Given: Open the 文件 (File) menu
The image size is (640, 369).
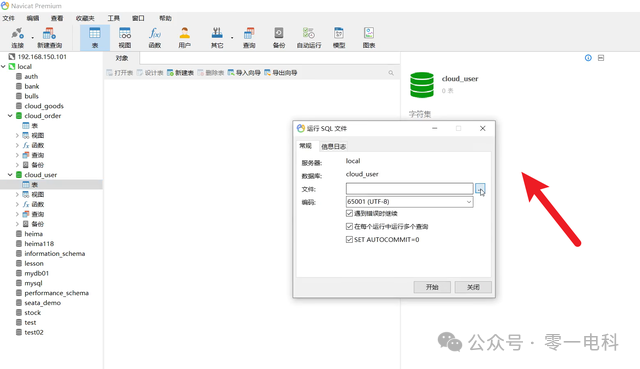Looking at the screenshot, I should [x=9, y=18].
